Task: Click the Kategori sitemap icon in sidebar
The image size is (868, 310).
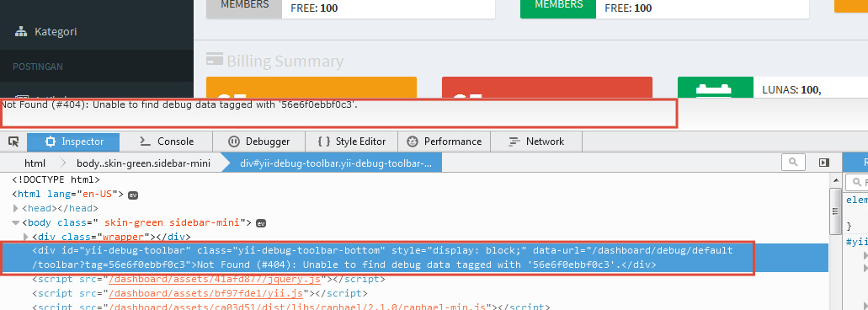Action: (21, 31)
